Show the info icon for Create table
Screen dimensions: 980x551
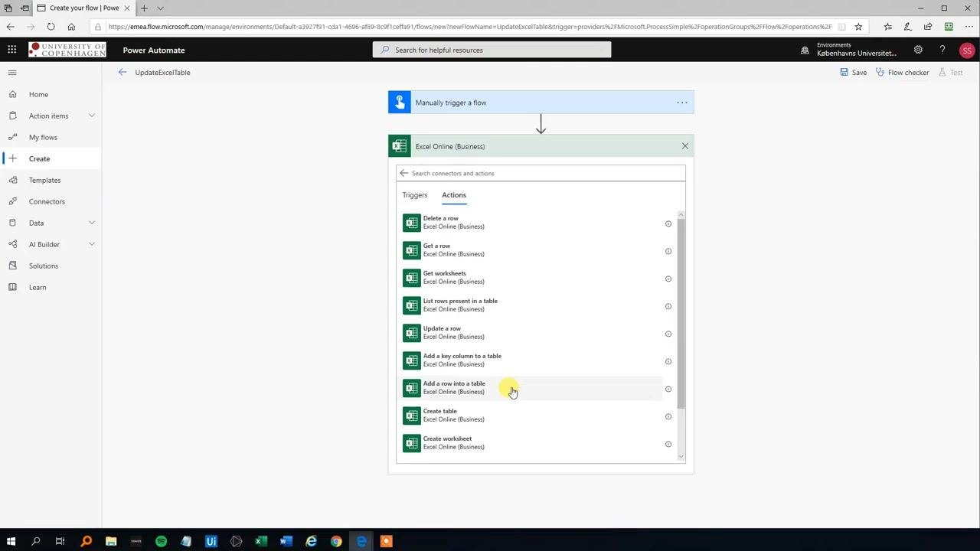pos(668,417)
